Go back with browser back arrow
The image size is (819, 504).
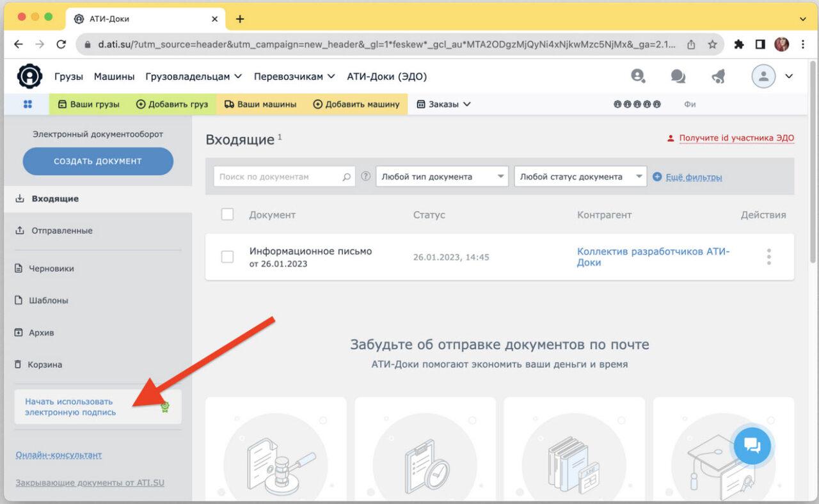click(x=18, y=45)
